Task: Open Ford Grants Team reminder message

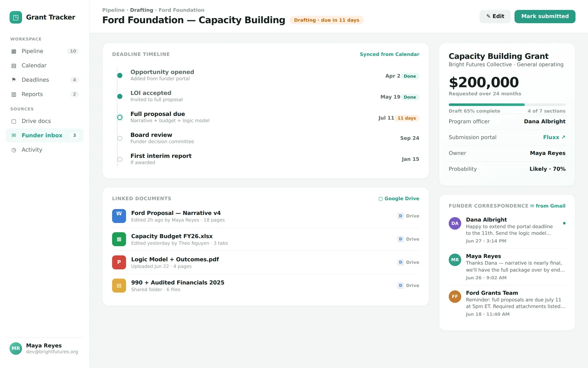Action: 507,304
